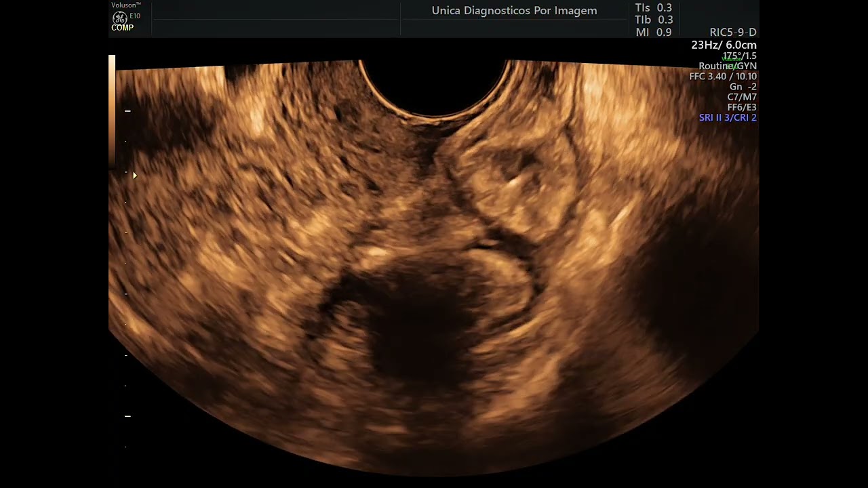Viewport: 868px width, 488px height.
Task: Click the 'Gn -2' gain value
Action: click(743, 87)
